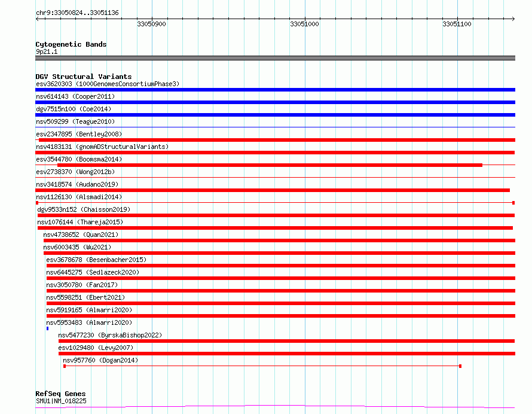Open nsv5477230 (ByrskaBishop2022) label

coord(110,335)
